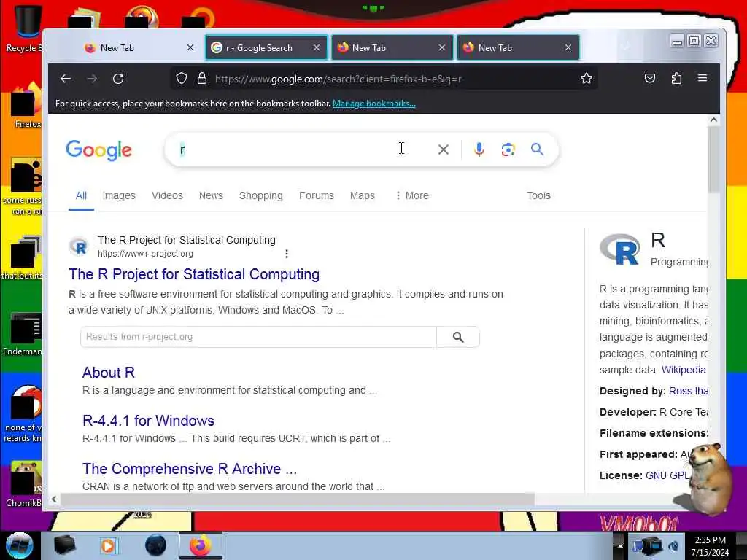
Task: Open the About R sublink
Action: [x=109, y=373]
